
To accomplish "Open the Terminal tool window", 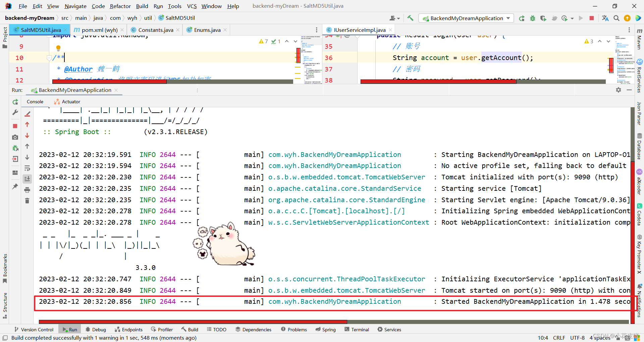I will [x=357, y=329].
